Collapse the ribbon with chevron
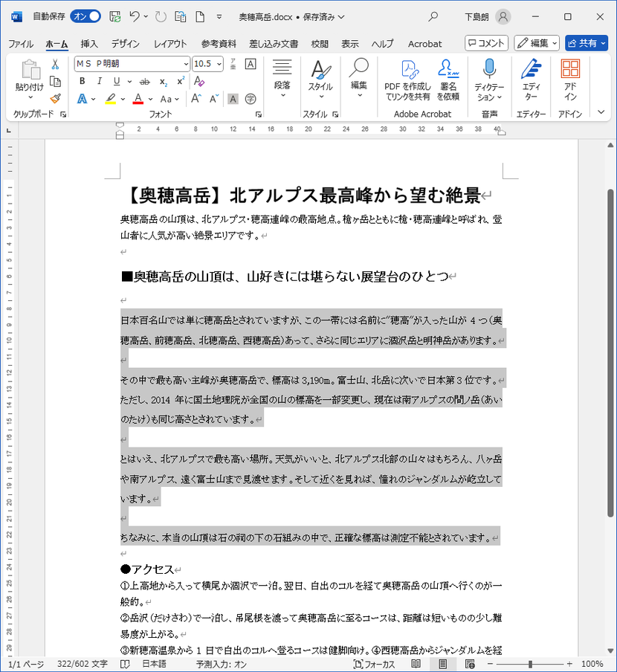This screenshot has height=672, width=617. click(601, 112)
